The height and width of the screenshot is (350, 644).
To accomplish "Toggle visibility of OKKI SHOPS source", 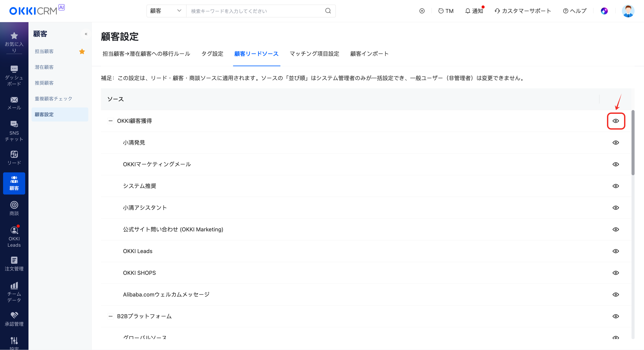I will [x=616, y=273].
